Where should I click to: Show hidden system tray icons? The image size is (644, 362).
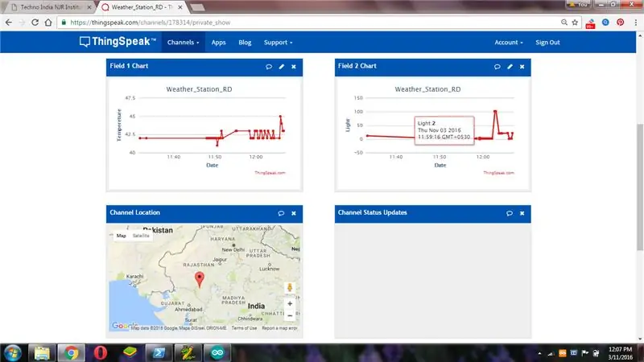pos(539,353)
